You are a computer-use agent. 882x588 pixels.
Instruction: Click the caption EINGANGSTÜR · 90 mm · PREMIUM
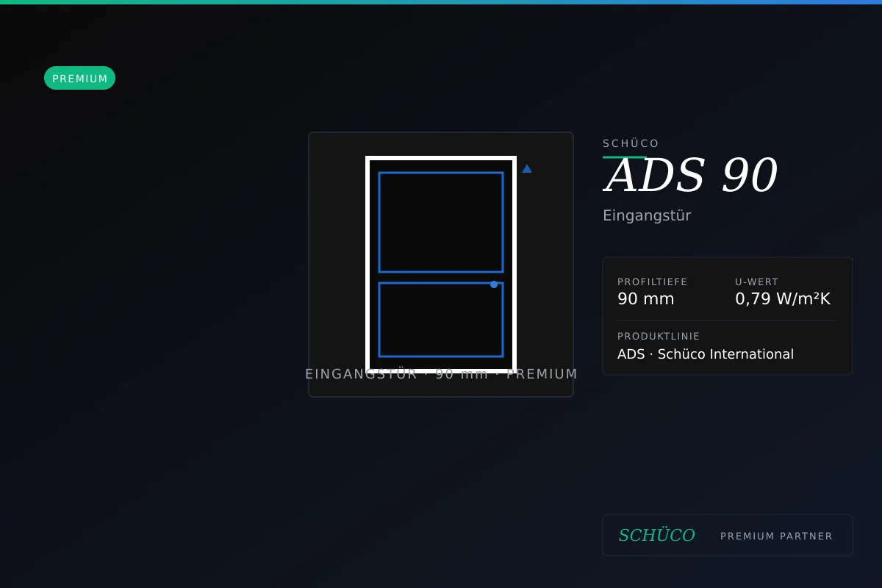(441, 374)
